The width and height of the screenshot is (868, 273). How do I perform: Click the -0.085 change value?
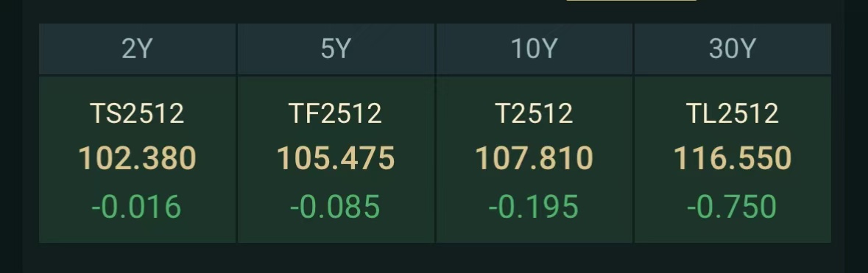335,207
